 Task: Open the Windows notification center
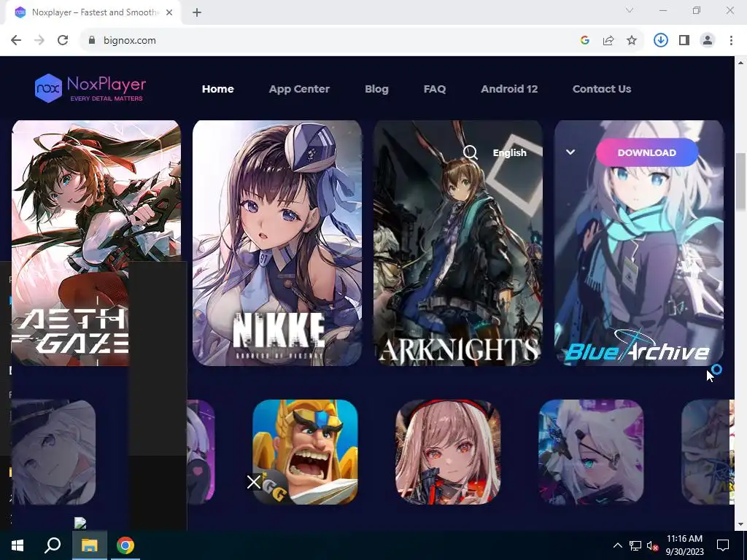pos(723,545)
